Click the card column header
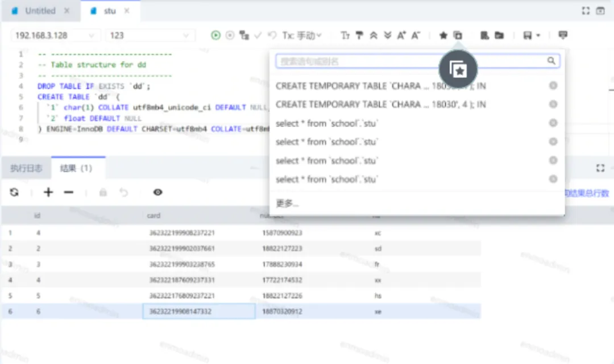The height and width of the screenshot is (364, 614). (x=153, y=215)
